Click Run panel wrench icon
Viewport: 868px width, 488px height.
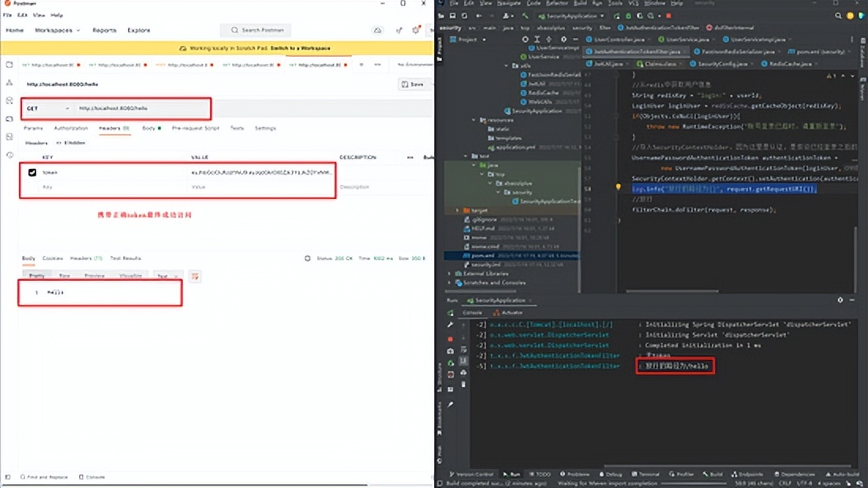point(450,325)
